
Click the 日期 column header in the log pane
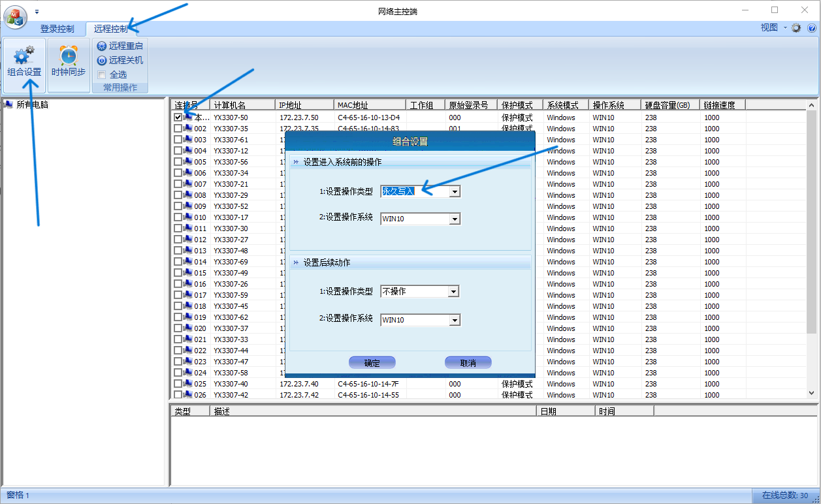(x=566, y=411)
